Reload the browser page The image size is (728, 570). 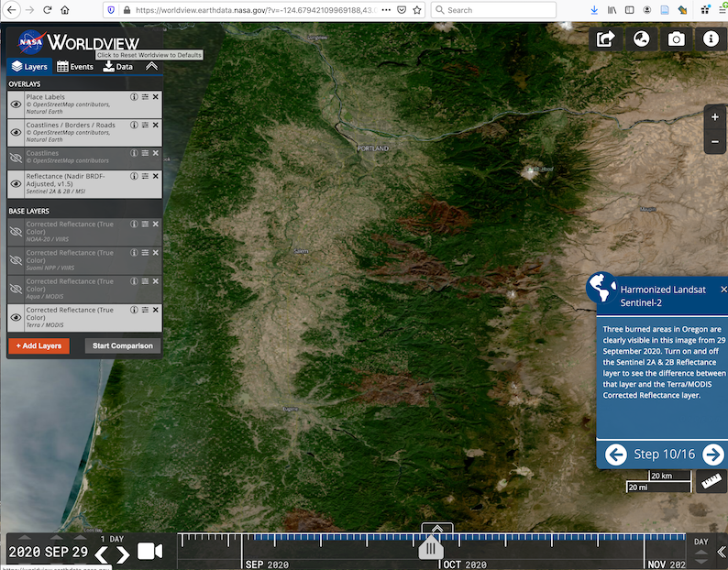coord(48,10)
